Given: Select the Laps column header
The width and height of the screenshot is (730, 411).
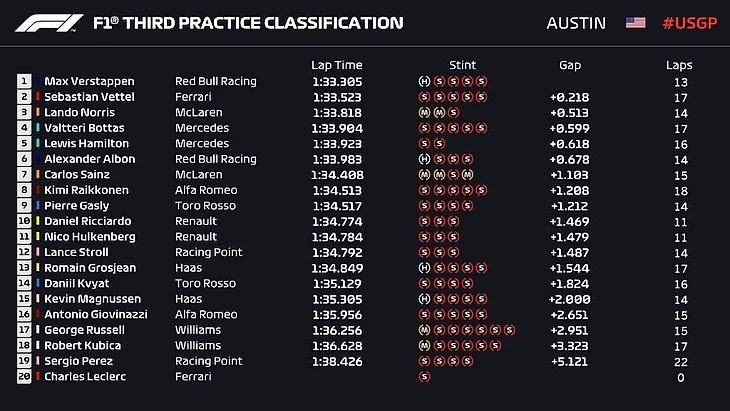Looking at the screenshot, I should point(679,65).
